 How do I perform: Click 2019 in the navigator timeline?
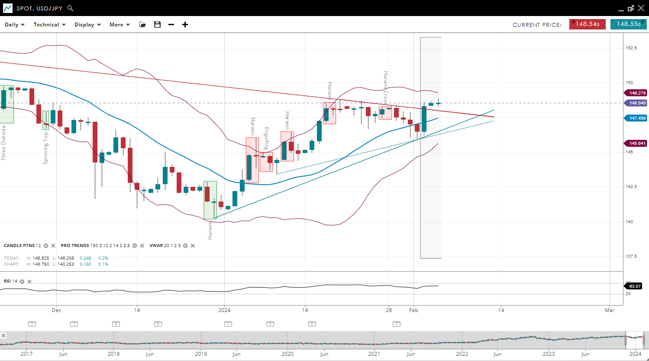(201, 354)
